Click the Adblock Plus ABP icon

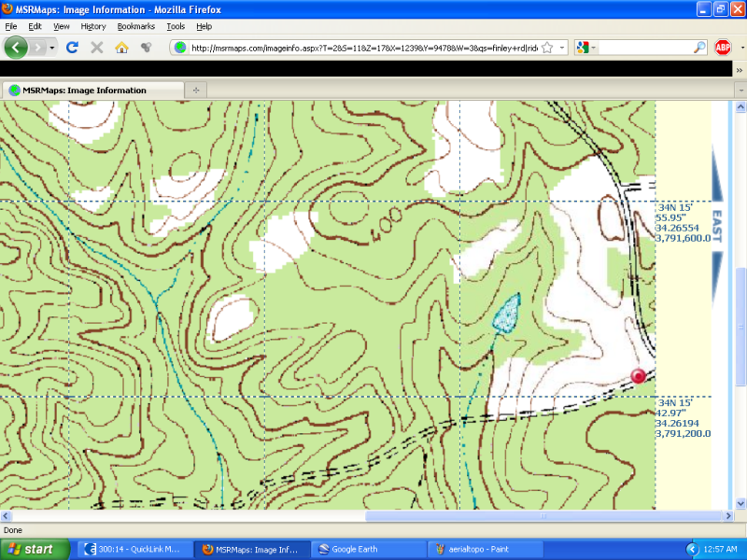[723, 47]
